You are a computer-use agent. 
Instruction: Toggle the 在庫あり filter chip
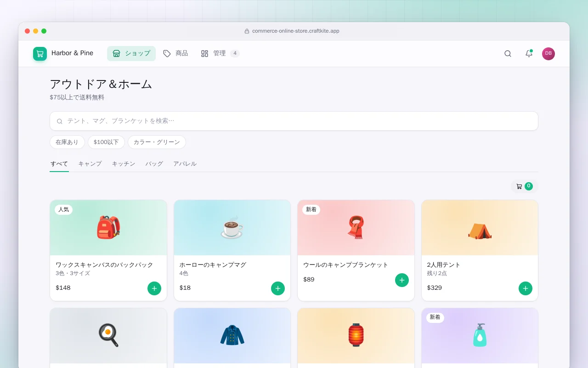pyautogui.click(x=67, y=142)
